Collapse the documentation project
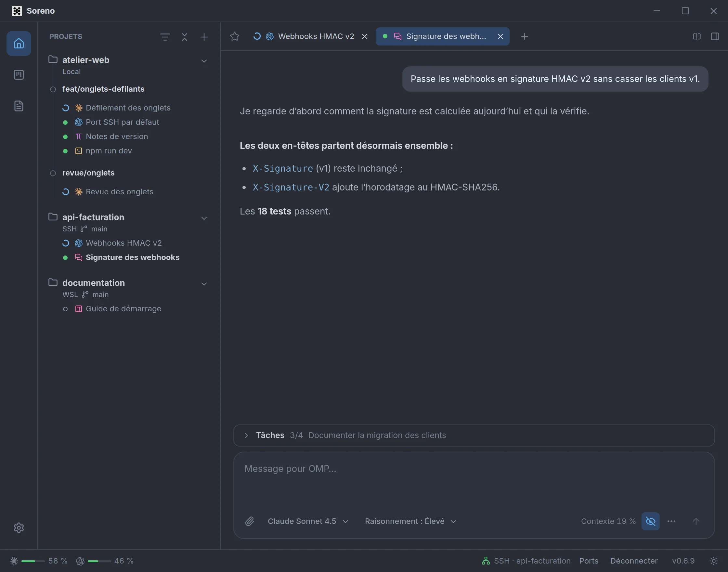Image resolution: width=728 pixels, height=572 pixels. pos(204,284)
